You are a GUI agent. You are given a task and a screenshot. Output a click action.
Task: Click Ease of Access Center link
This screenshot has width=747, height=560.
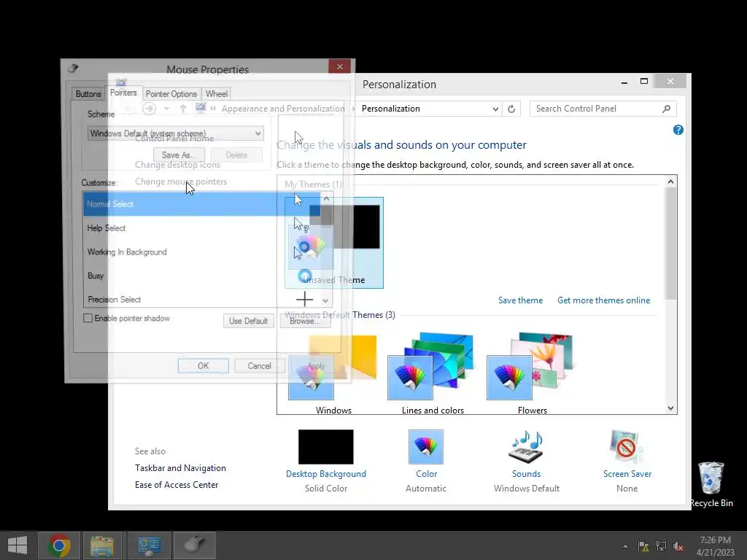click(x=177, y=485)
